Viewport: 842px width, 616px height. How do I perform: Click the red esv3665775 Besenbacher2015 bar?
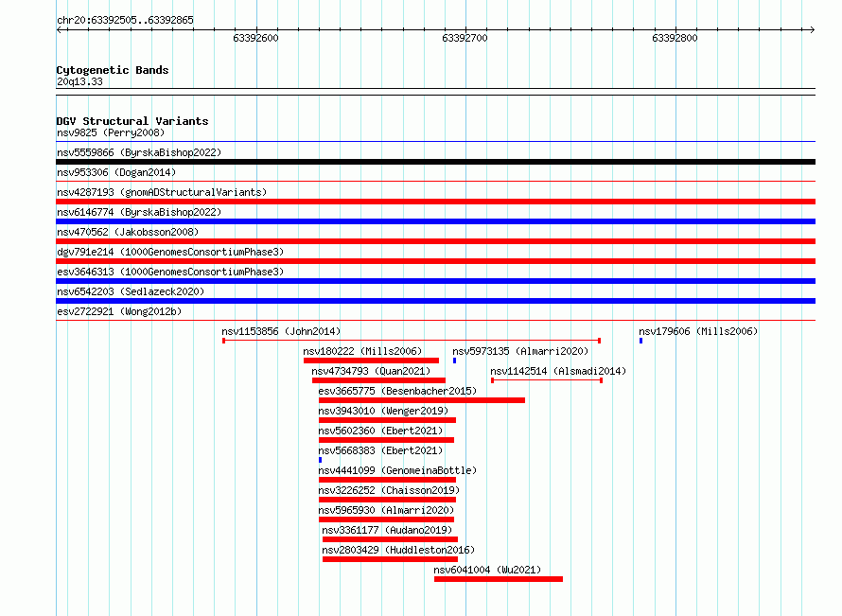(x=422, y=400)
